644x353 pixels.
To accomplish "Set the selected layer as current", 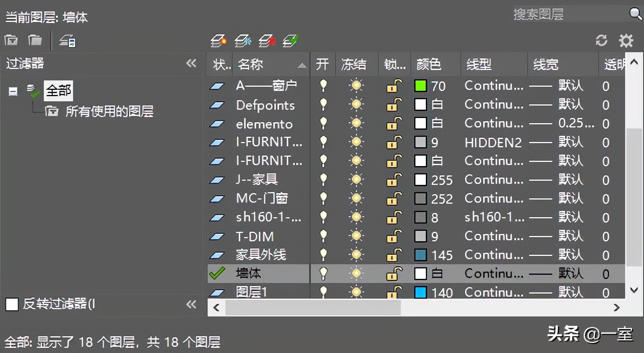I will pyautogui.click(x=291, y=40).
